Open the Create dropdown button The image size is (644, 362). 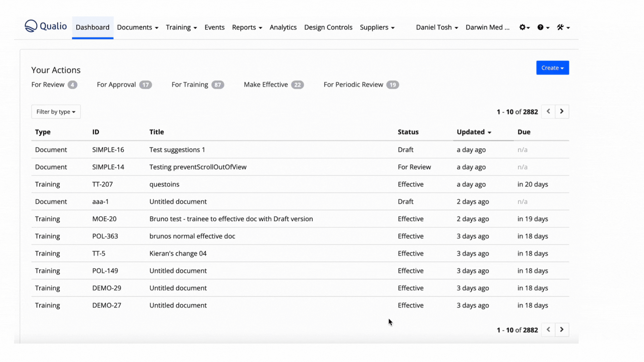pyautogui.click(x=552, y=68)
